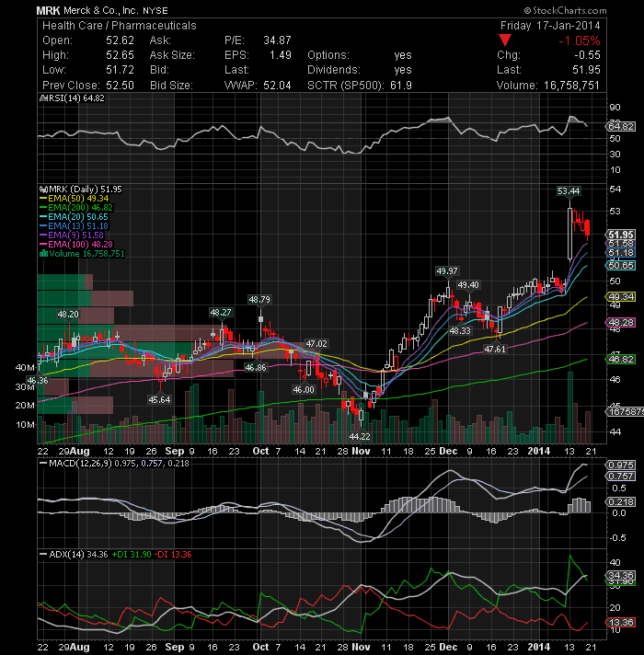This screenshot has width=644, height=655.
Task: Click the 48.27 price annotation
Action: (221, 313)
